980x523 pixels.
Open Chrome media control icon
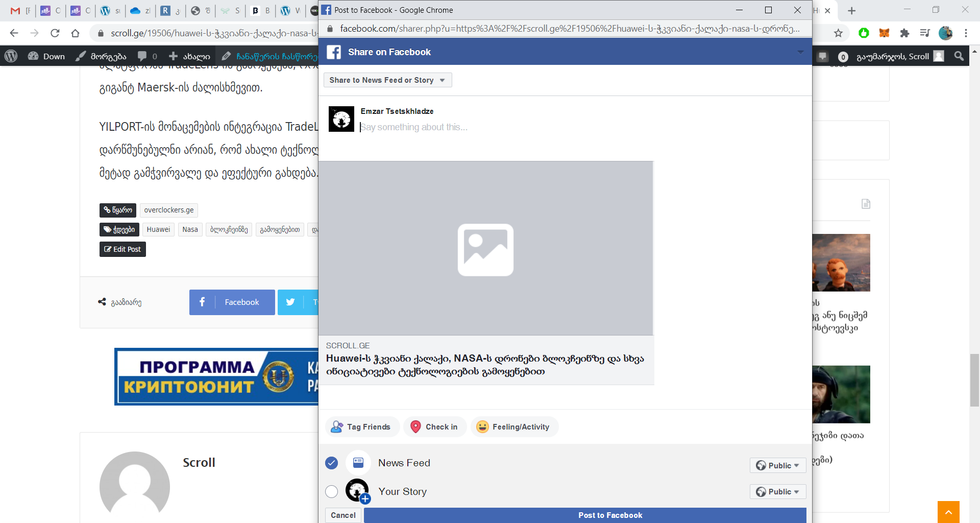coord(925,33)
